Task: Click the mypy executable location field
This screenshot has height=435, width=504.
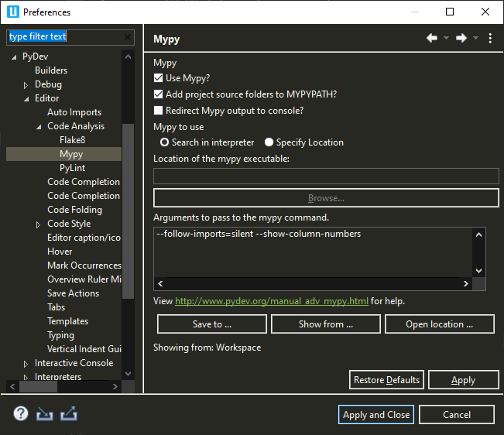Action: pos(326,176)
